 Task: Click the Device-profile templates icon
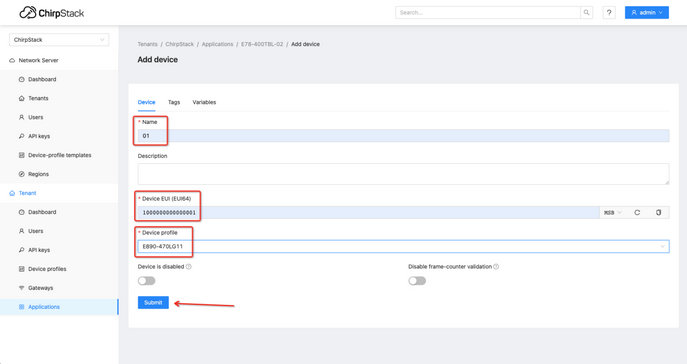[x=21, y=155]
